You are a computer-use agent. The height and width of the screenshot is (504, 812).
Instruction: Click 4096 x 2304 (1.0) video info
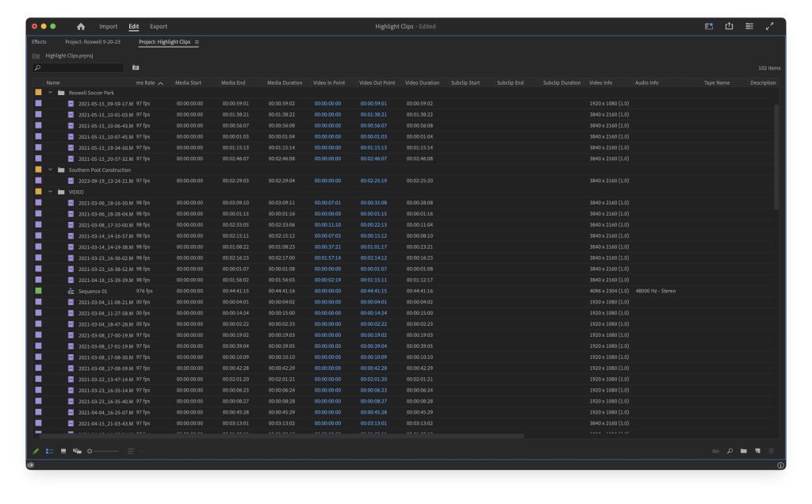coord(609,292)
